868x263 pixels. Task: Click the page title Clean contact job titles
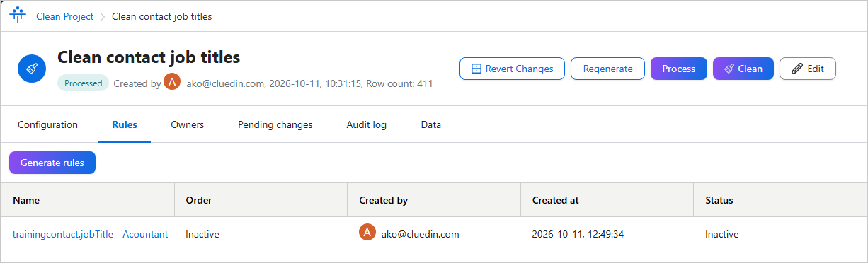click(x=149, y=57)
